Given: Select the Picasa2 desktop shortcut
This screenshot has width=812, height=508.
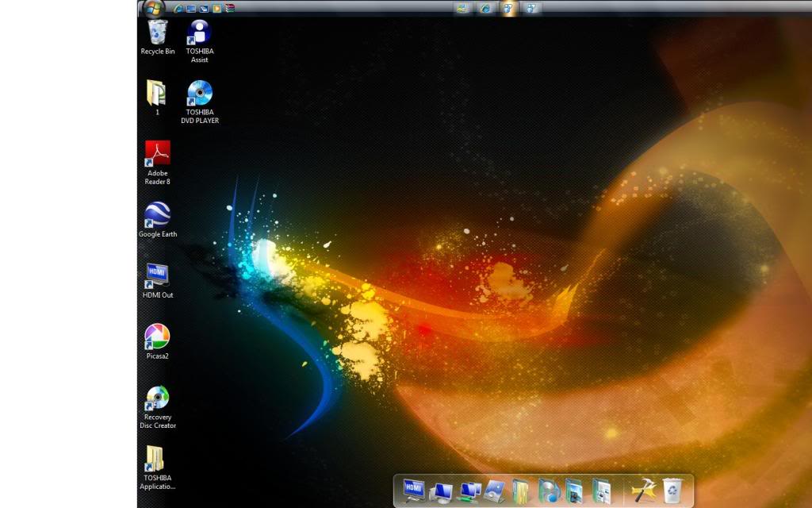Looking at the screenshot, I should click(158, 341).
